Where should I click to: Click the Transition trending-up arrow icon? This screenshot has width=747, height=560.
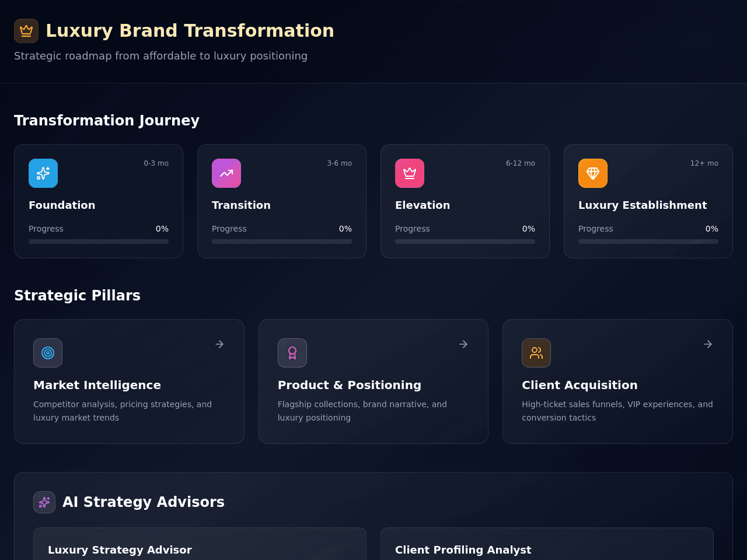(226, 173)
